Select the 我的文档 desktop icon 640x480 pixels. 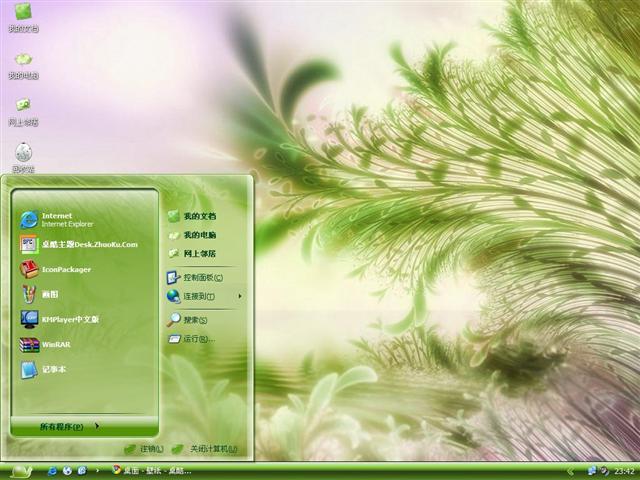tap(23, 17)
